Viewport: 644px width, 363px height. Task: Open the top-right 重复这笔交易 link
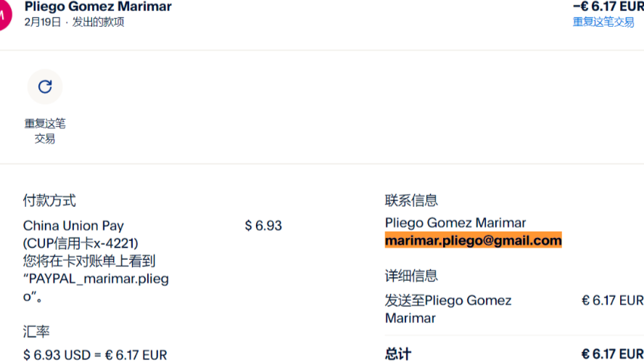coord(603,22)
